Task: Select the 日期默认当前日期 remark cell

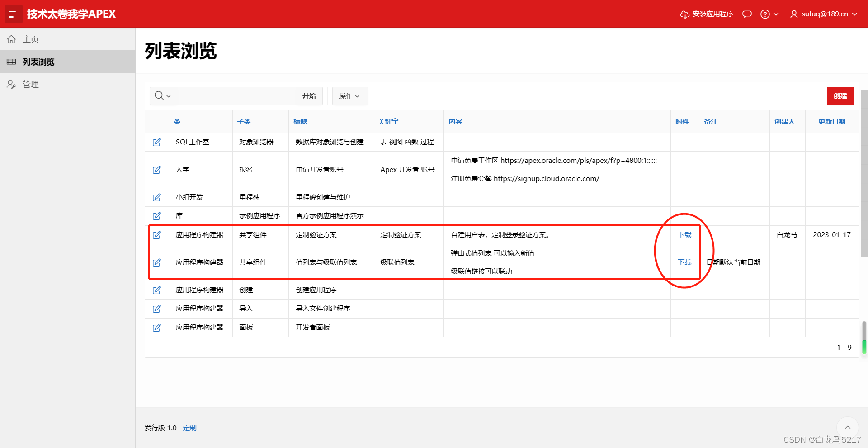Action: (x=733, y=262)
